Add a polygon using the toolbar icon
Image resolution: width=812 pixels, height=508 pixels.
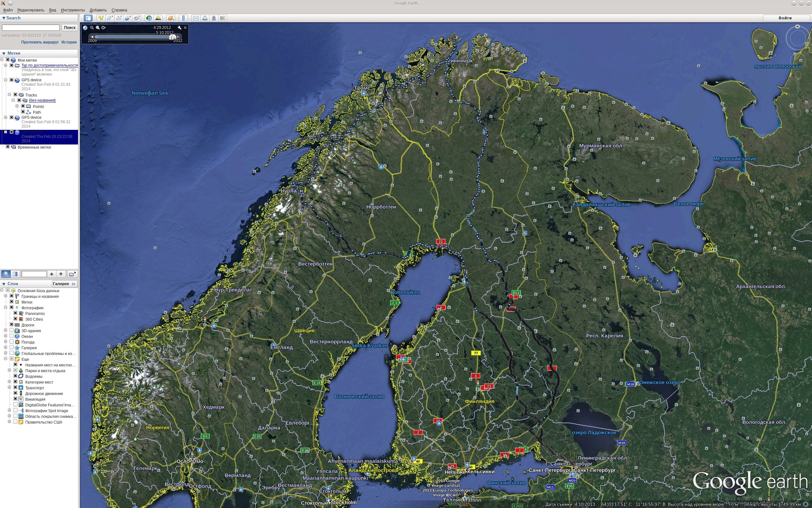coord(110,18)
